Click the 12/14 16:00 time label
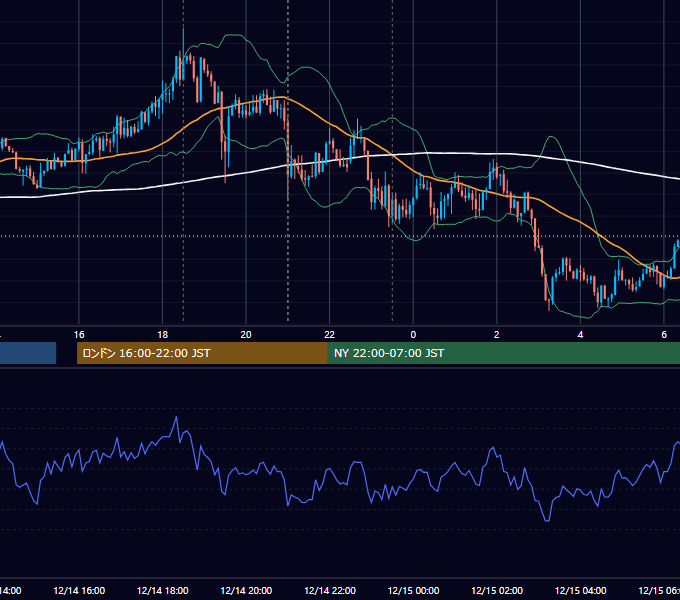Screen dimensions: 680x600 [79, 590]
